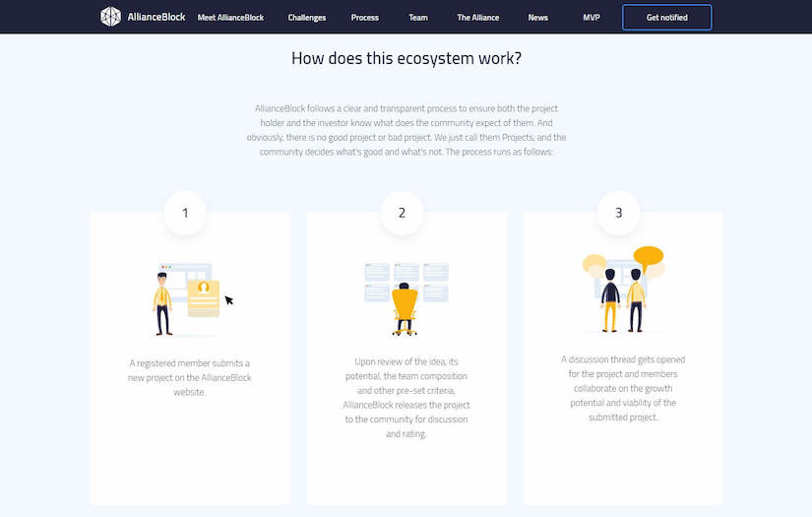Open the Process nav link
The width and height of the screenshot is (812, 517).
[364, 18]
